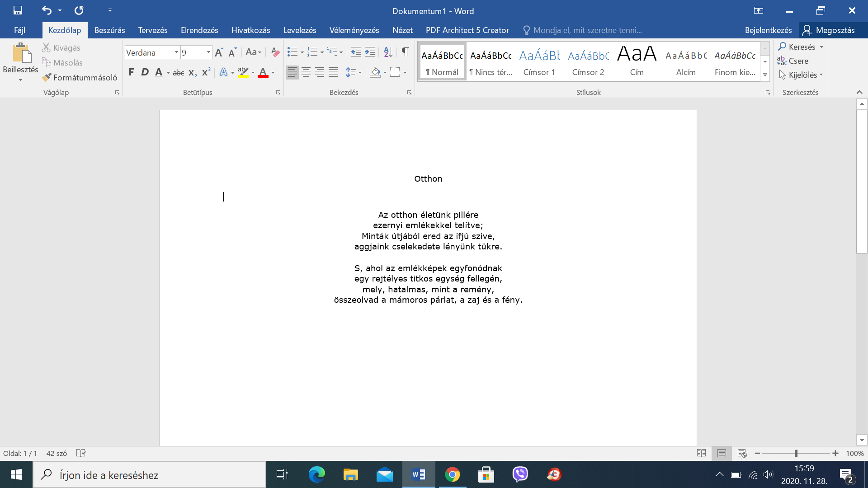Click the Csere replace button
This screenshot has height=488, width=868.
pyautogui.click(x=793, y=61)
